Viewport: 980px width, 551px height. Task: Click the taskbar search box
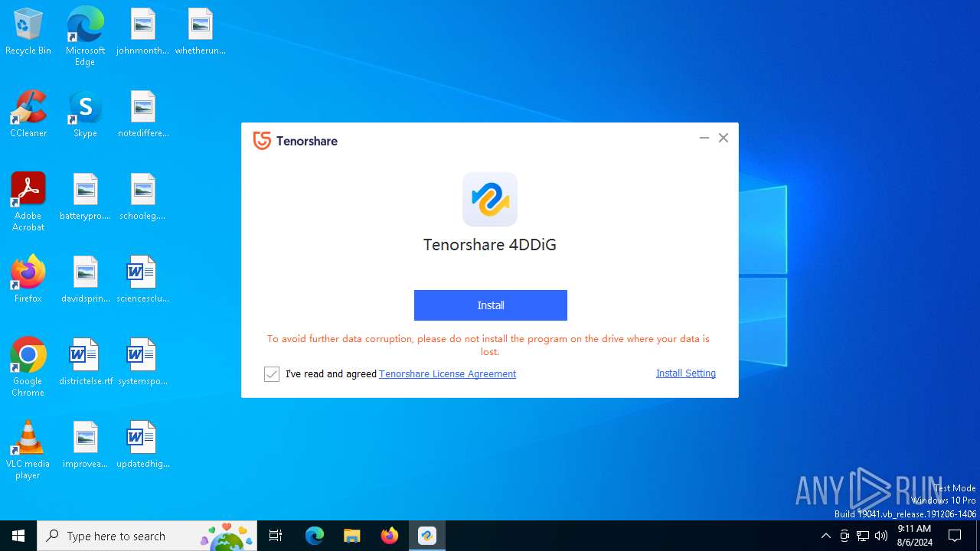147,536
